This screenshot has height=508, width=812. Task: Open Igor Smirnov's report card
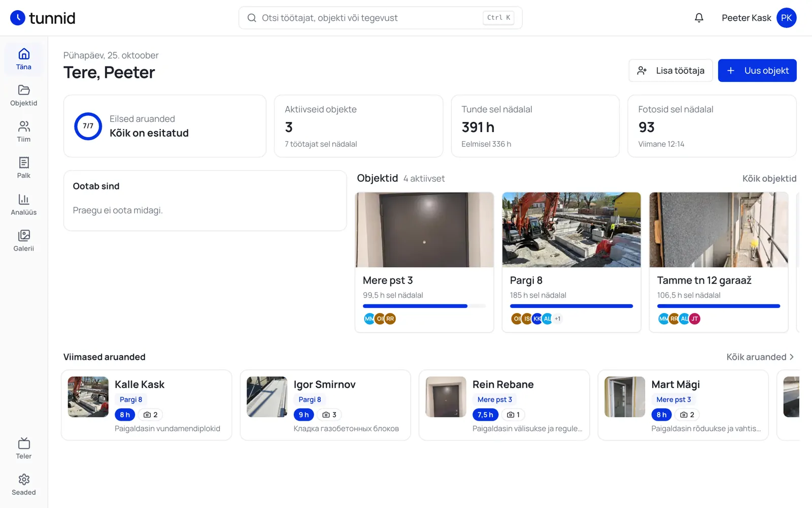click(x=325, y=405)
